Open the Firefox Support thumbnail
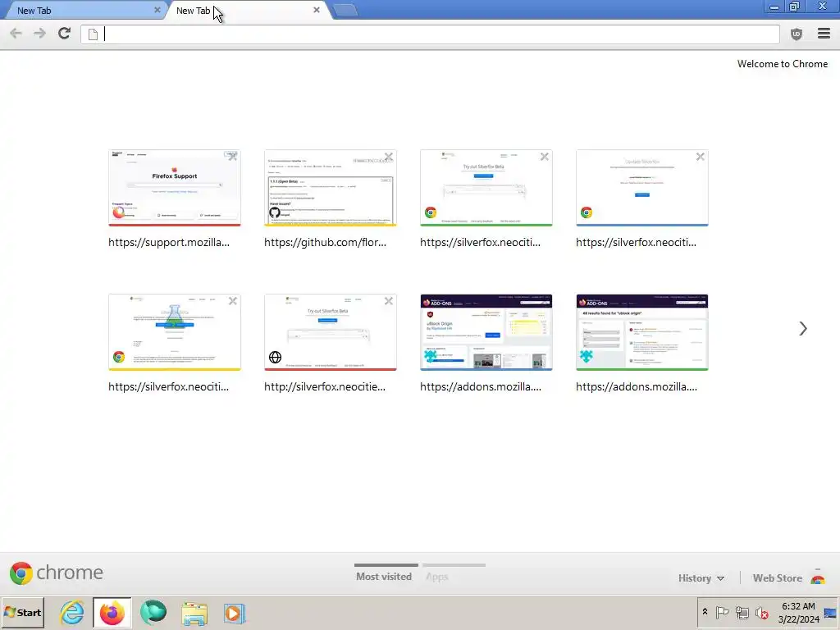This screenshot has height=630, width=840. click(x=175, y=188)
